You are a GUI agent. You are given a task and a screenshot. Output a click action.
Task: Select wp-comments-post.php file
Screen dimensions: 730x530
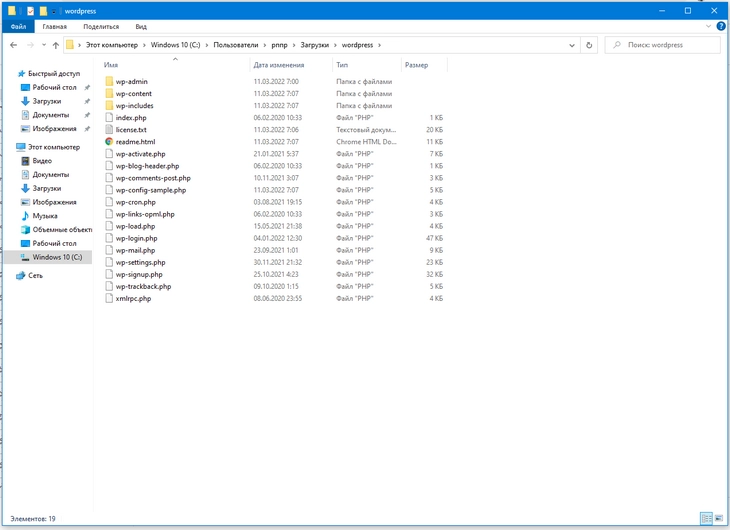(x=153, y=178)
